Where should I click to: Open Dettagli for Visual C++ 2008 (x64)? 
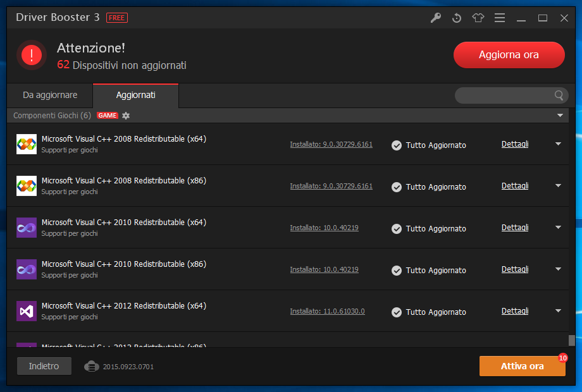pos(515,144)
